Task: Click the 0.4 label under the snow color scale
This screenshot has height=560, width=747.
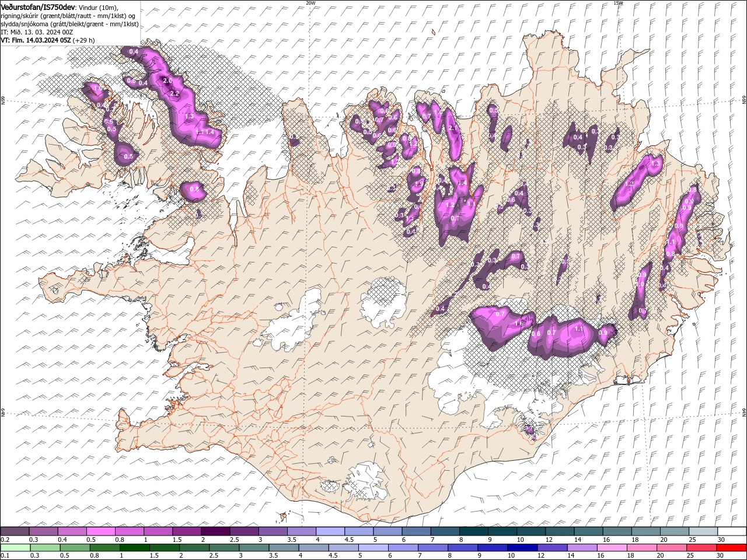Action: point(62,540)
